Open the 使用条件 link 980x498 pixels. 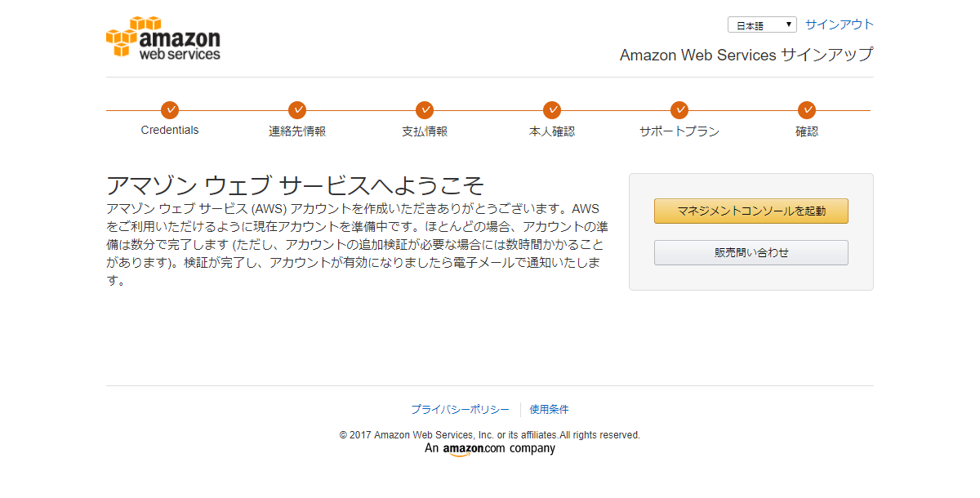click(x=550, y=410)
